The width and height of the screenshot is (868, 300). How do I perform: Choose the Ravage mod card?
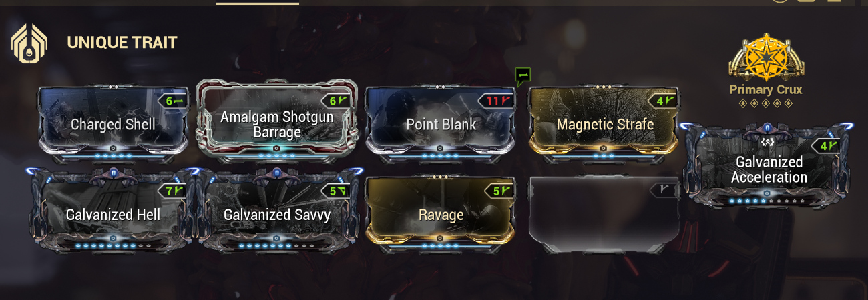tap(441, 211)
